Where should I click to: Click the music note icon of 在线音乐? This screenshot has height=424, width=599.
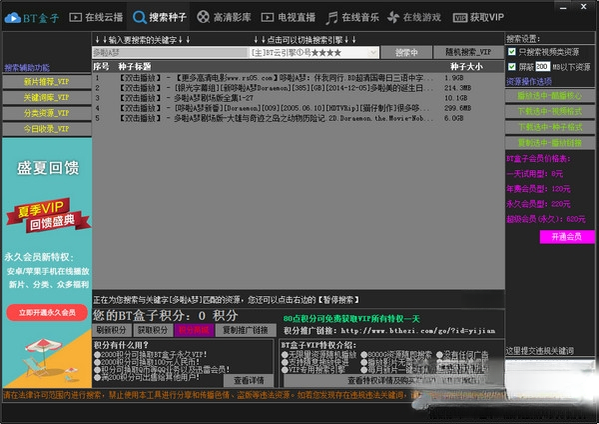point(332,18)
